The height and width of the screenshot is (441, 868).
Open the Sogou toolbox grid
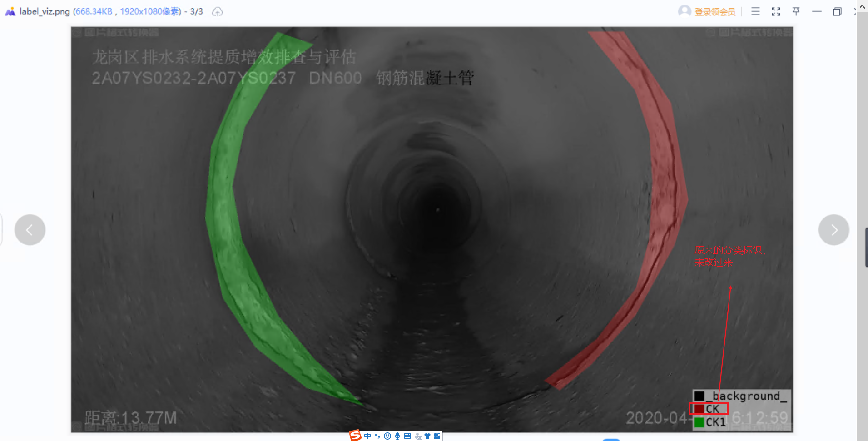[437, 435]
